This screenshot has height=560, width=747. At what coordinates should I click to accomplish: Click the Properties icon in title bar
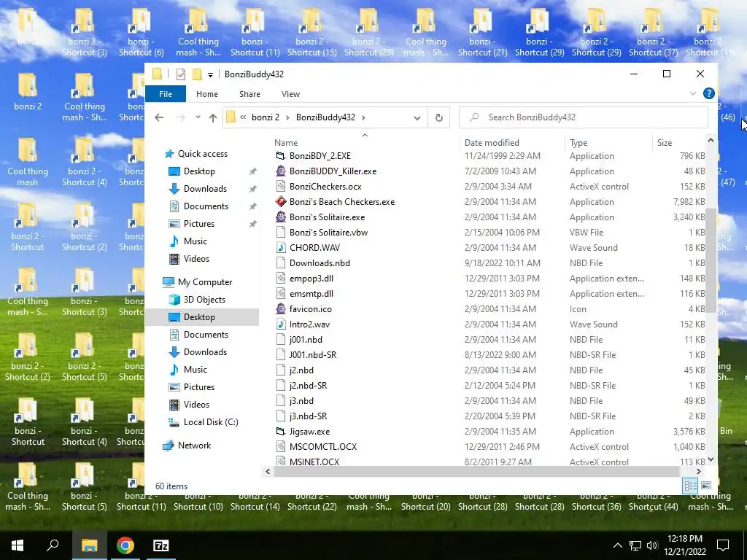click(x=181, y=74)
